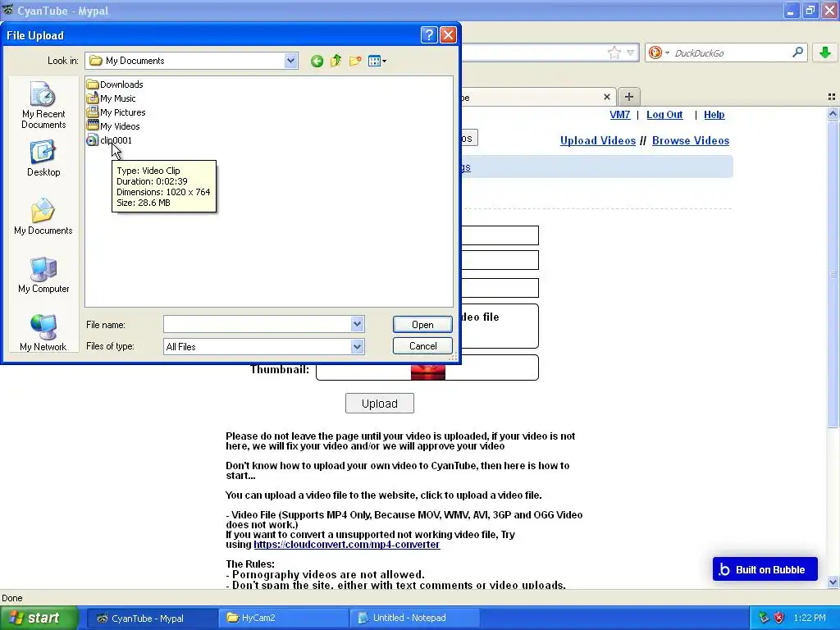This screenshot has width=840, height=630.
Task: Open the Browse Videos link
Action: 691,140
